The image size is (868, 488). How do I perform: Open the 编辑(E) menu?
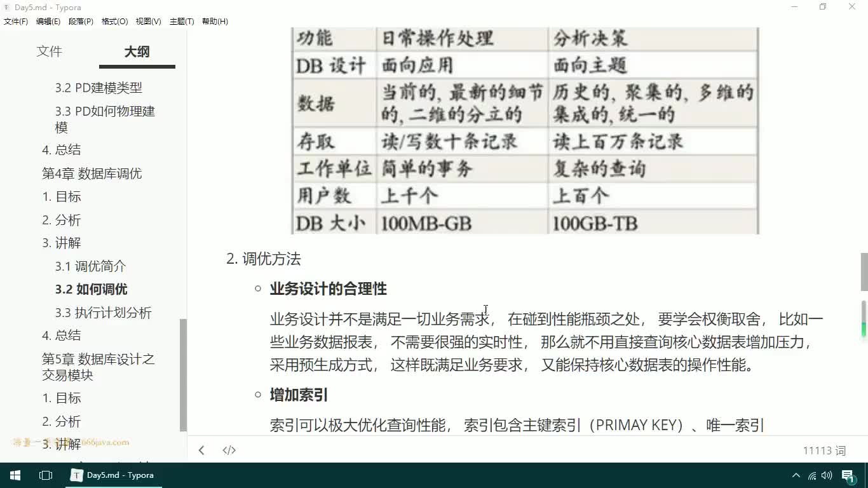(48, 22)
